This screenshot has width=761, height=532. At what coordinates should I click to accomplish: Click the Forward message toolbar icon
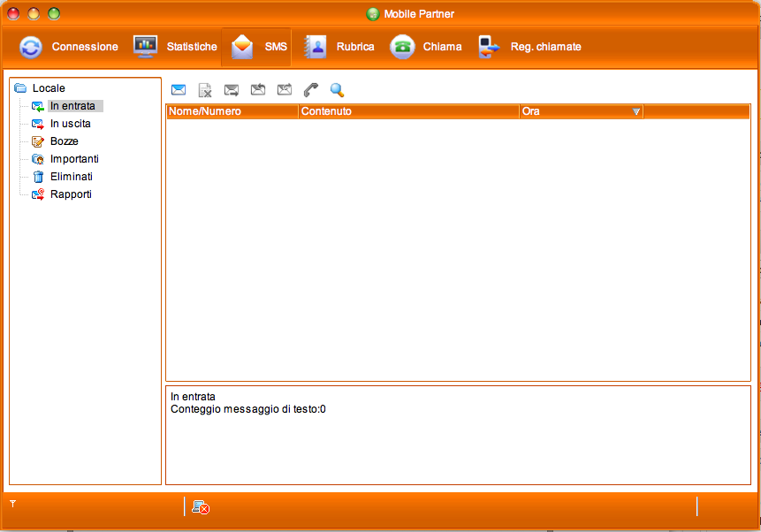click(x=285, y=89)
